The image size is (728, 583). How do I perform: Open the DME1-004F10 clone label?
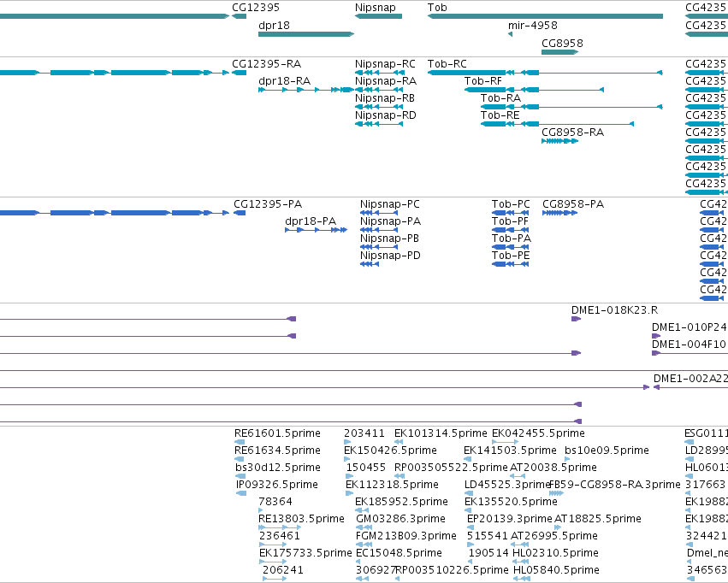click(689, 344)
